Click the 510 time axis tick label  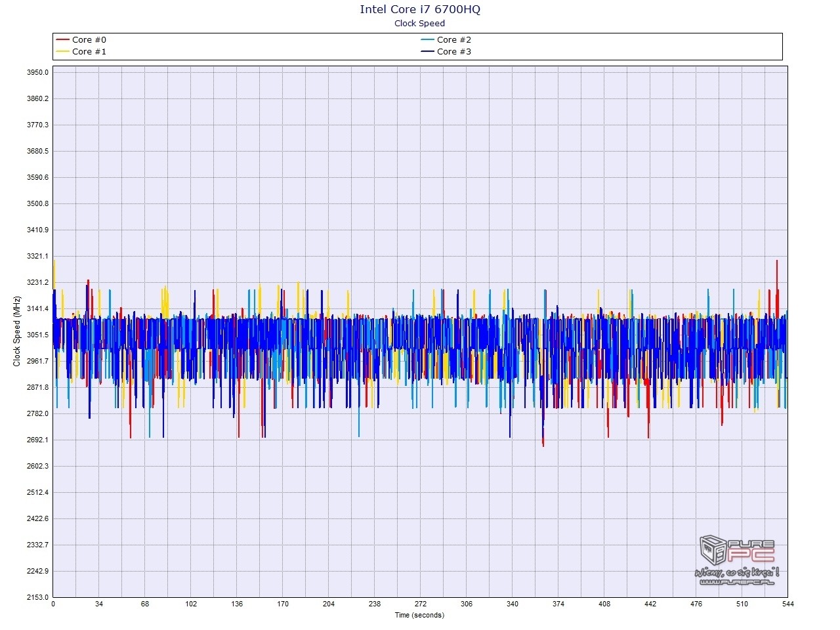point(742,604)
